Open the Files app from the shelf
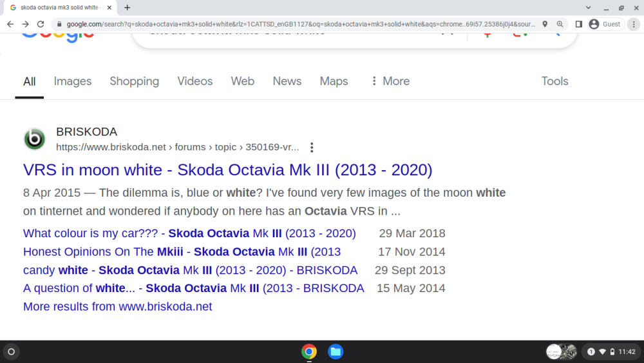The height and width of the screenshot is (363, 644). [x=336, y=352]
